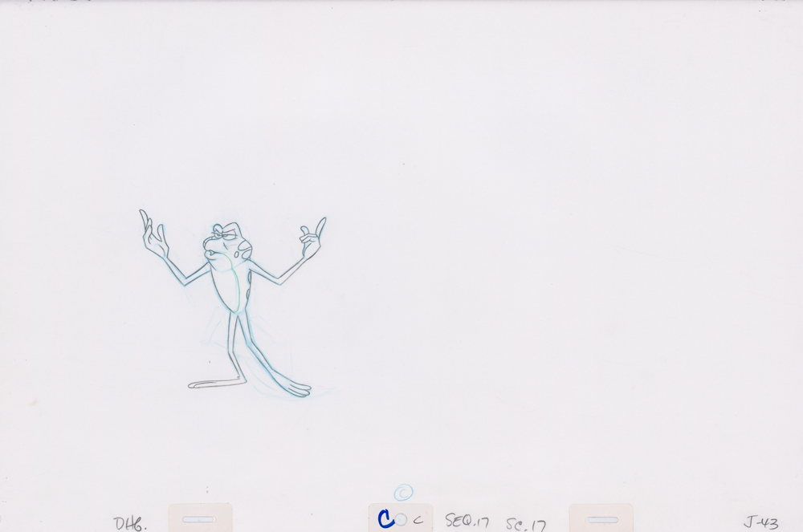Select the SC.17 scene label
The image size is (803, 532).
[526, 525]
